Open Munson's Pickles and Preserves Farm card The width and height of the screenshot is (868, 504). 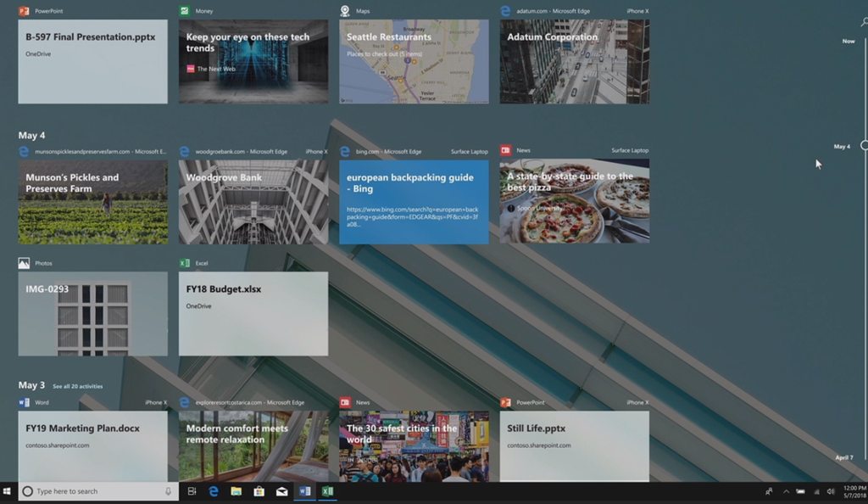pos(93,202)
